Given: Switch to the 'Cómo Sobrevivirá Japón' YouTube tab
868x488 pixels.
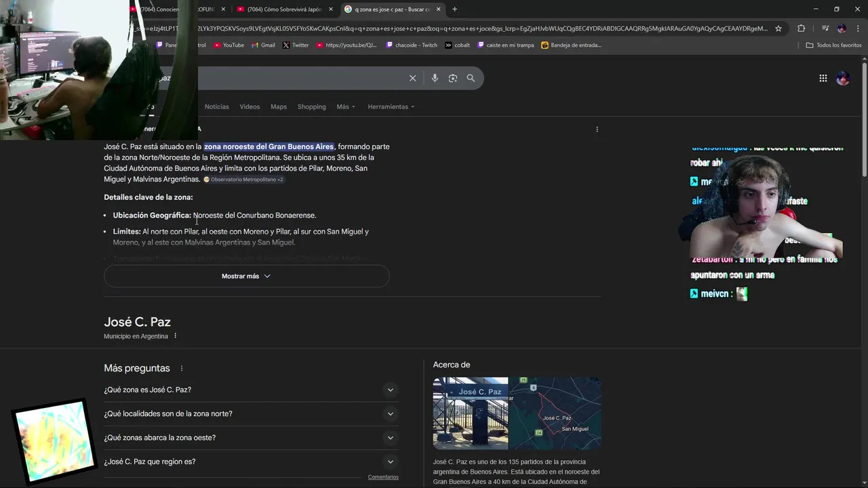Looking at the screenshot, I should (x=285, y=9).
